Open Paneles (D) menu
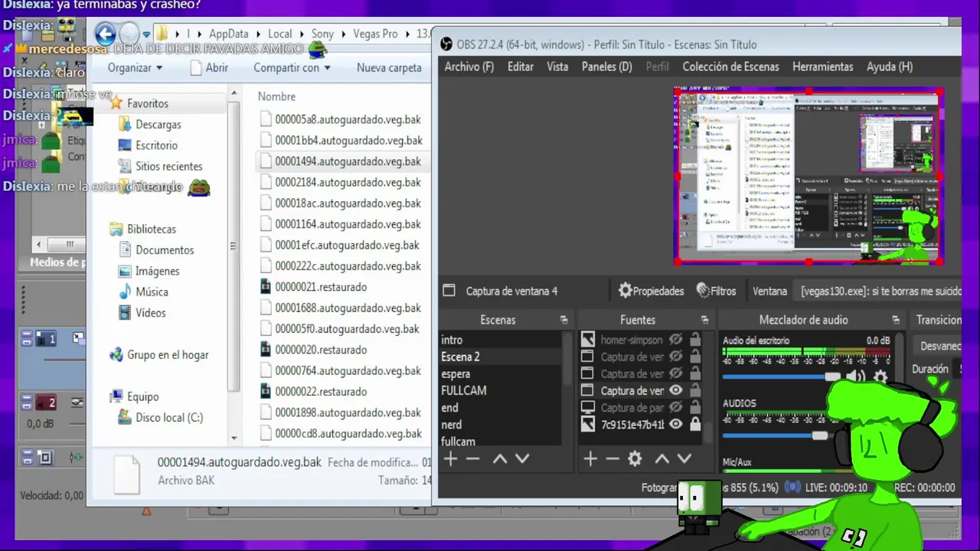The height and width of the screenshot is (551, 980). tap(607, 67)
